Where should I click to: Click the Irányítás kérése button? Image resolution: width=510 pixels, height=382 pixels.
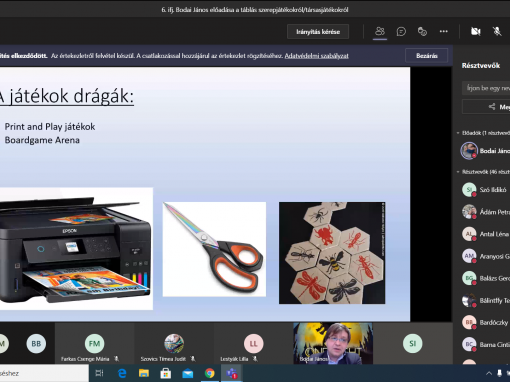pyautogui.click(x=318, y=32)
